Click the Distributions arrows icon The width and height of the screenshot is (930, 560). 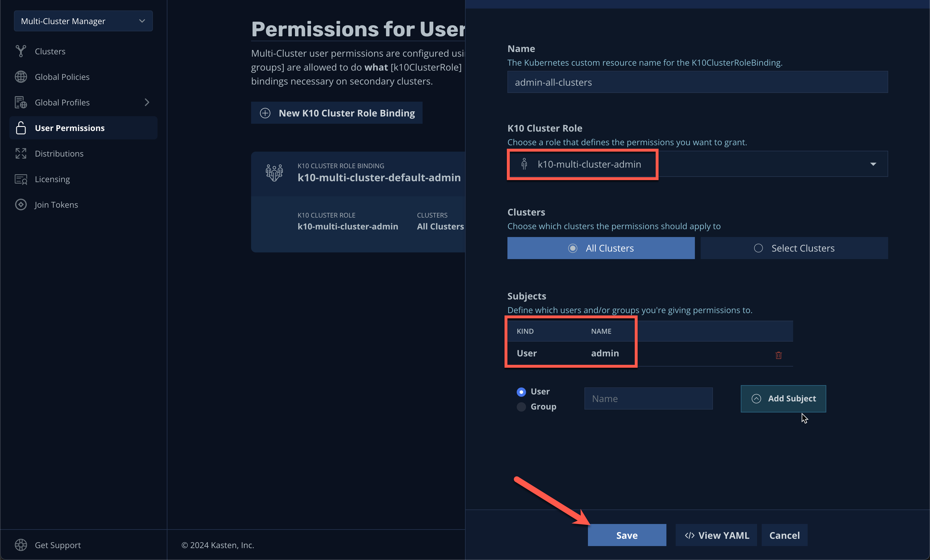coord(21,153)
